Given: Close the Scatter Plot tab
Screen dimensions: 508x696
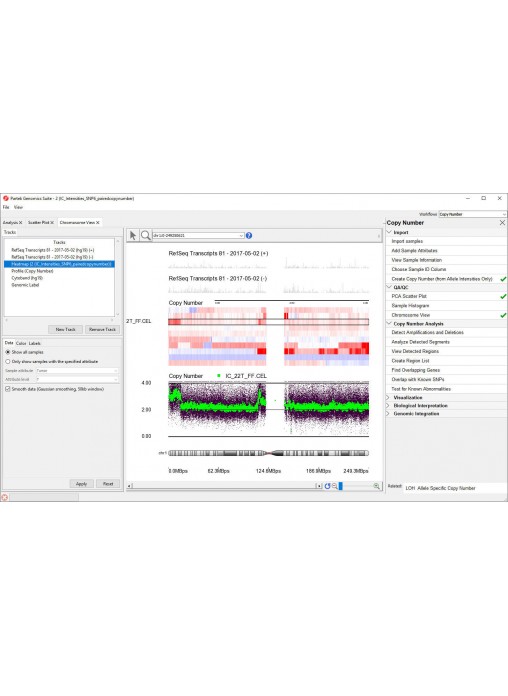Looking at the screenshot, I should click(x=52, y=222).
